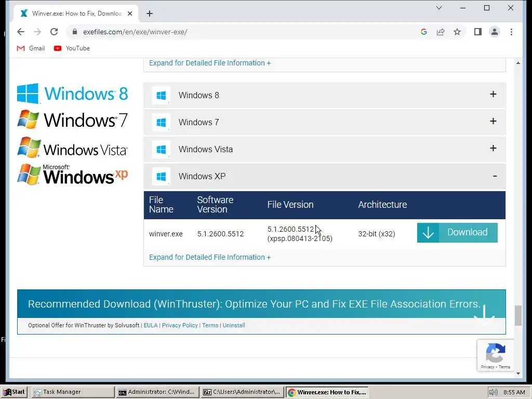Open the Terms link beside Privacy Policy

[x=210, y=325]
